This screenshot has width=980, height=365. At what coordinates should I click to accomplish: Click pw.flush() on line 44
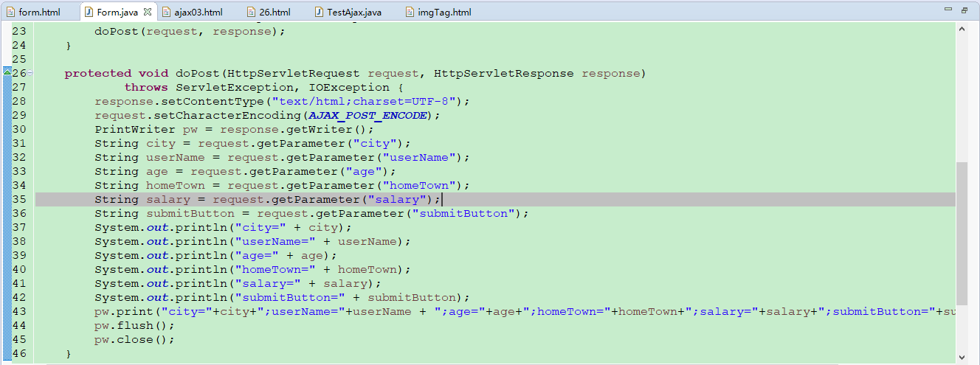135,325
